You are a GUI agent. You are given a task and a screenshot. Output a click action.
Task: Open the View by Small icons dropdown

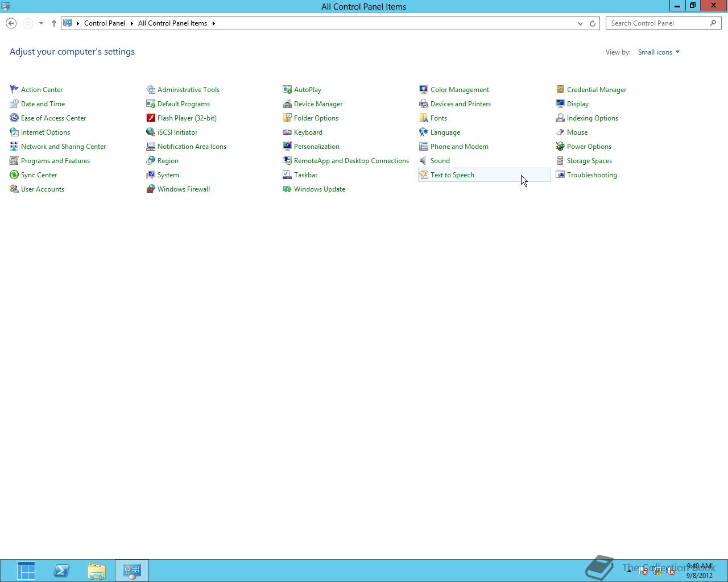point(659,52)
